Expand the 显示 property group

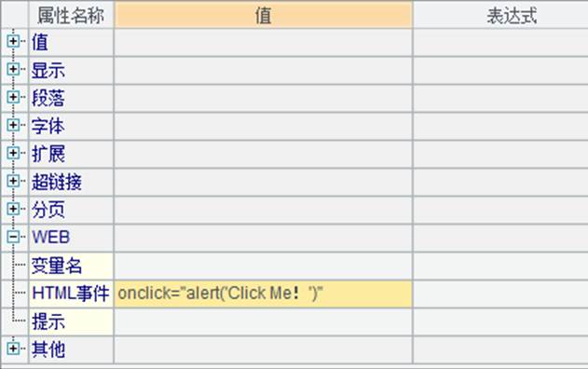(13, 69)
